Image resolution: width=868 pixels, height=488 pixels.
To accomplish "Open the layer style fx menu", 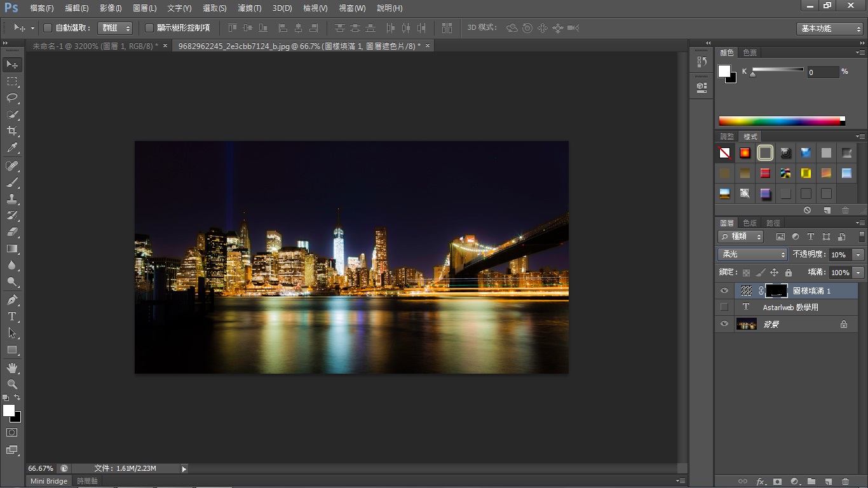I will pyautogui.click(x=760, y=482).
